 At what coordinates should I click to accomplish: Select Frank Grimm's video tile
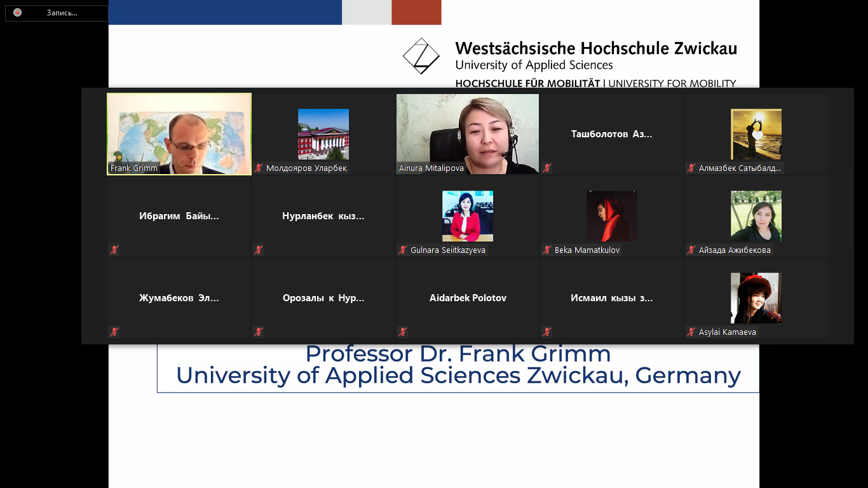tap(179, 134)
